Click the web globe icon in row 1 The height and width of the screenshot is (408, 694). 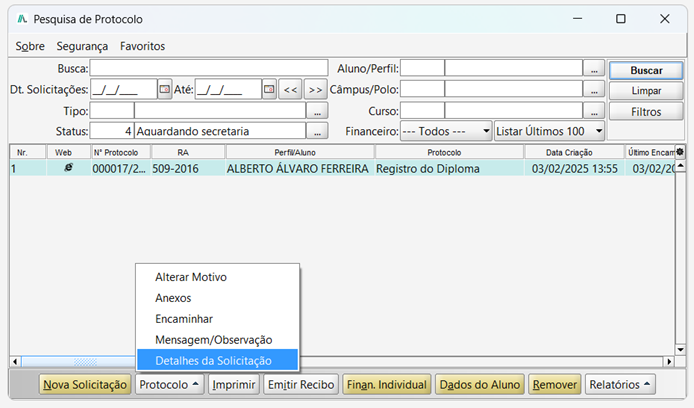68,168
